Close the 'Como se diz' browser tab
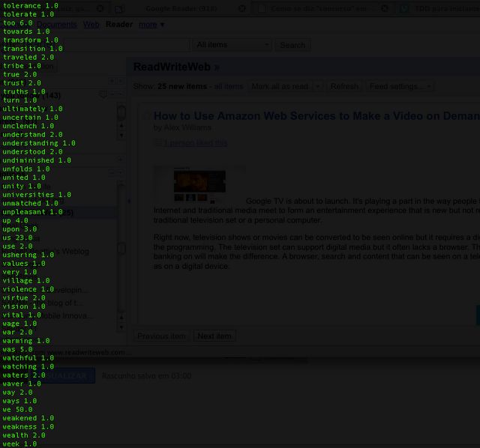This screenshot has width=480, height=448. (x=385, y=8)
